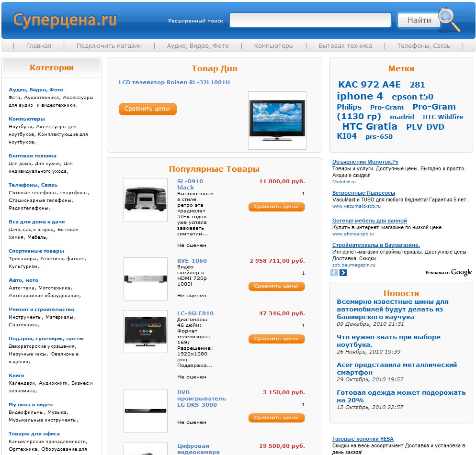Click the Реклама от Google label
Viewport: 476px width, 455px height.
coord(449,272)
